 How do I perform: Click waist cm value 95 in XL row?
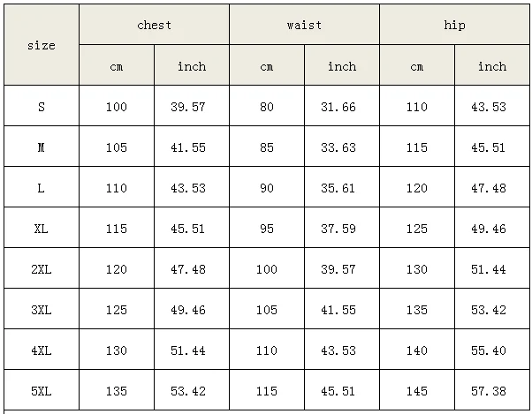tap(267, 229)
